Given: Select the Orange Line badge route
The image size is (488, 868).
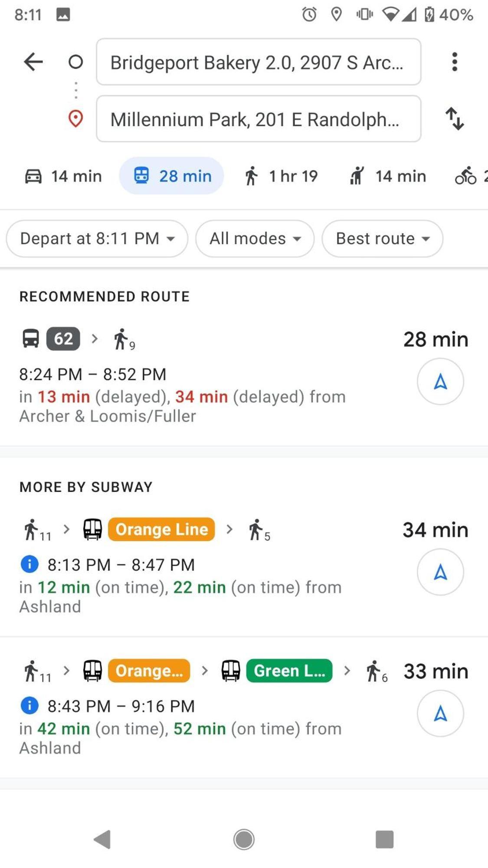Looking at the screenshot, I should (161, 529).
